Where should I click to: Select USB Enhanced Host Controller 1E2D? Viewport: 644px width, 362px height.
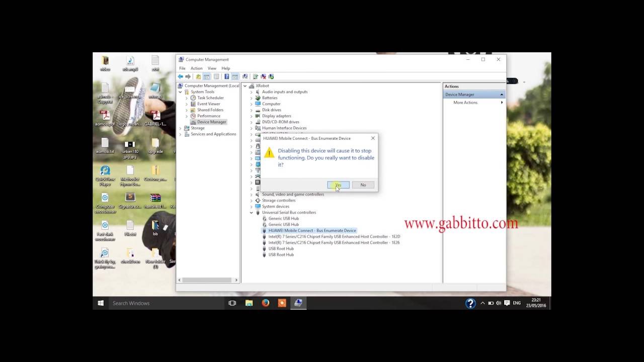tap(334, 237)
